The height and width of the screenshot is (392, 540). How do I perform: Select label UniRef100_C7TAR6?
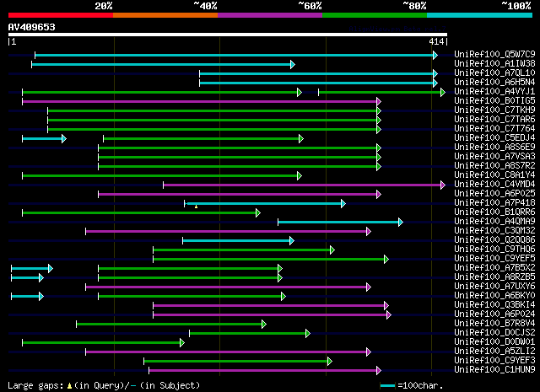click(494, 119)
